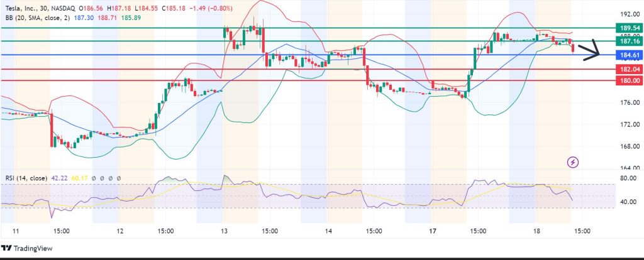Click date 17 on the time axis
The image size is (644, 260).
coord(432,231)
